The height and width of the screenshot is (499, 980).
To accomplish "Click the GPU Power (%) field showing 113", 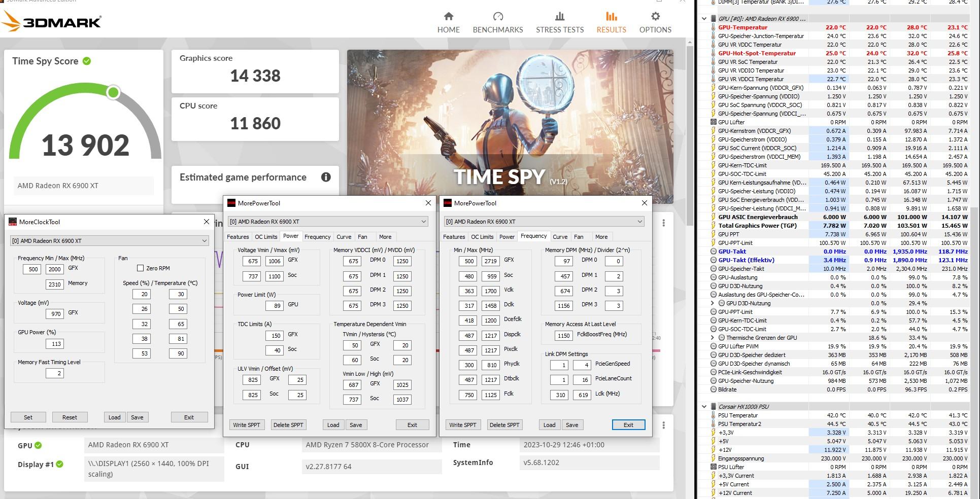I will click(x=56, y=344).
